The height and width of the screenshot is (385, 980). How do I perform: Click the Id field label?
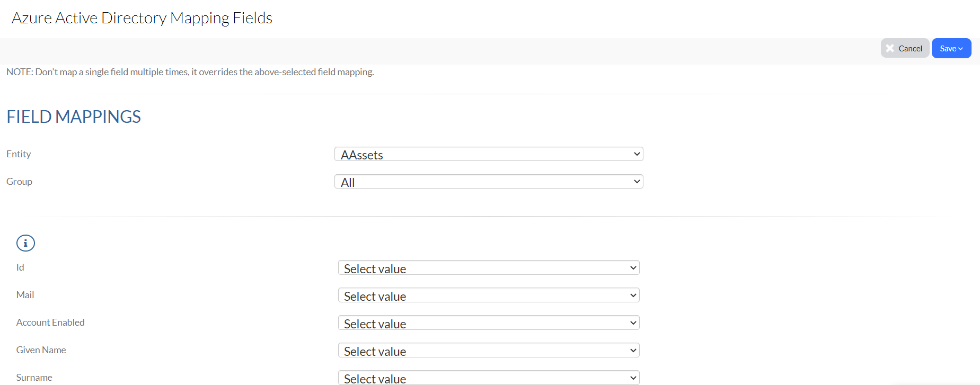pos(20,267)
